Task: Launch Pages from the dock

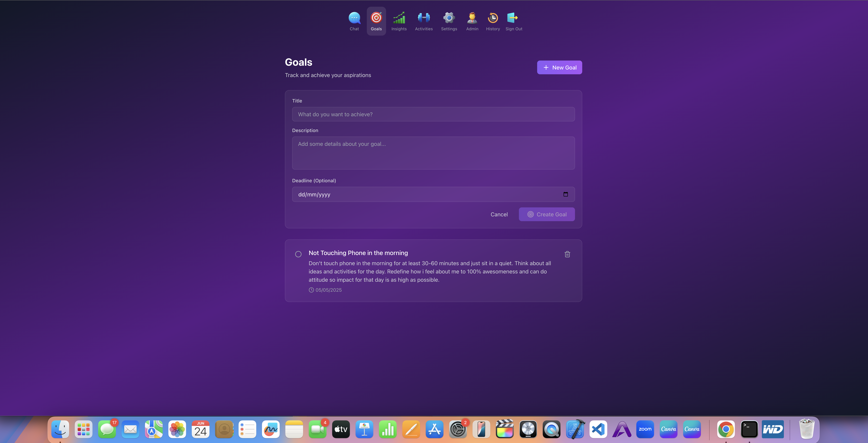Action: (x=411, y=429)
